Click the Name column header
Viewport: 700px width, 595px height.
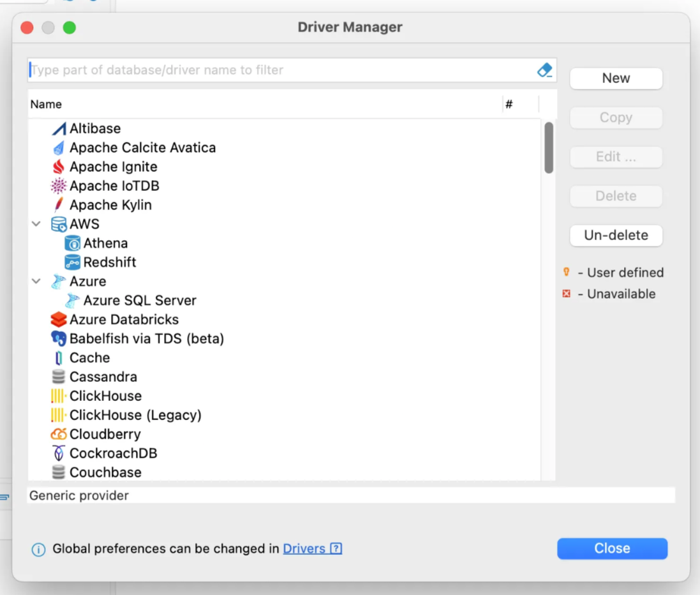pos(46,105)
